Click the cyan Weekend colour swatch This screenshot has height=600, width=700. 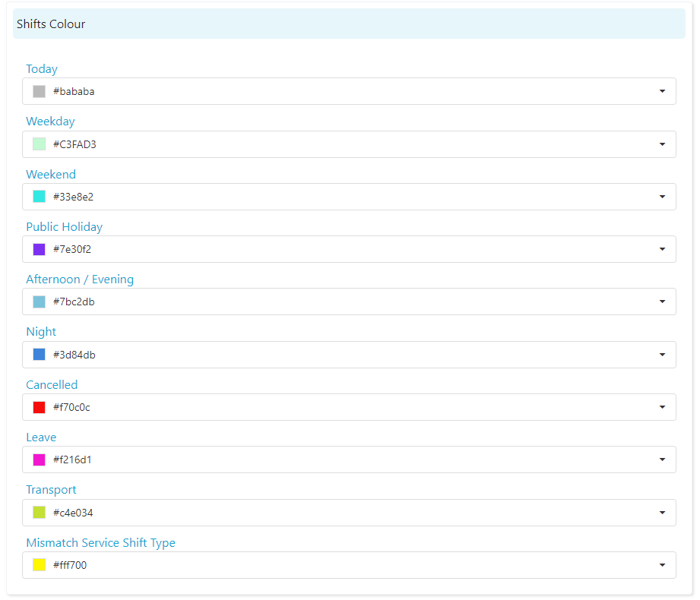tap(40, 197)
